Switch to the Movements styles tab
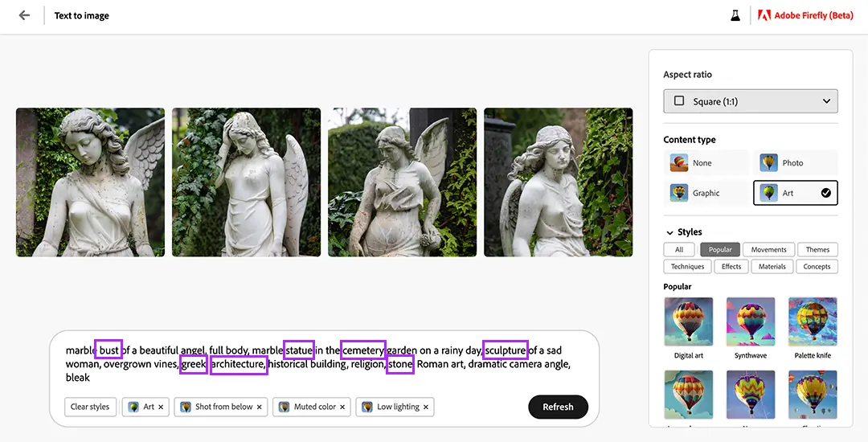 click(769, 250)
